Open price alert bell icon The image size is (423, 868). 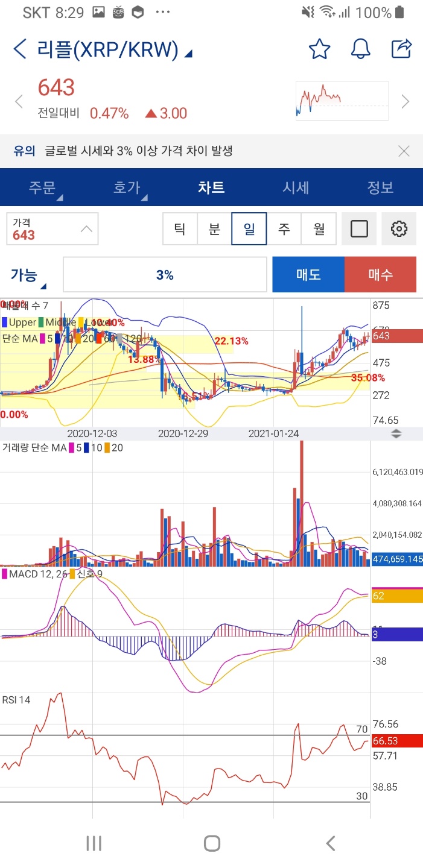[x=360, y=49]
